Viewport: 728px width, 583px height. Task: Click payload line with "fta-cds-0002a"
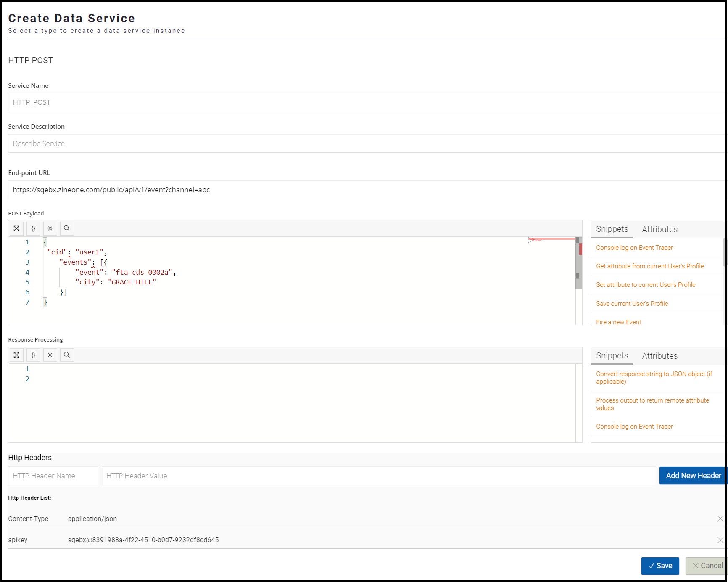click(126, 272)
